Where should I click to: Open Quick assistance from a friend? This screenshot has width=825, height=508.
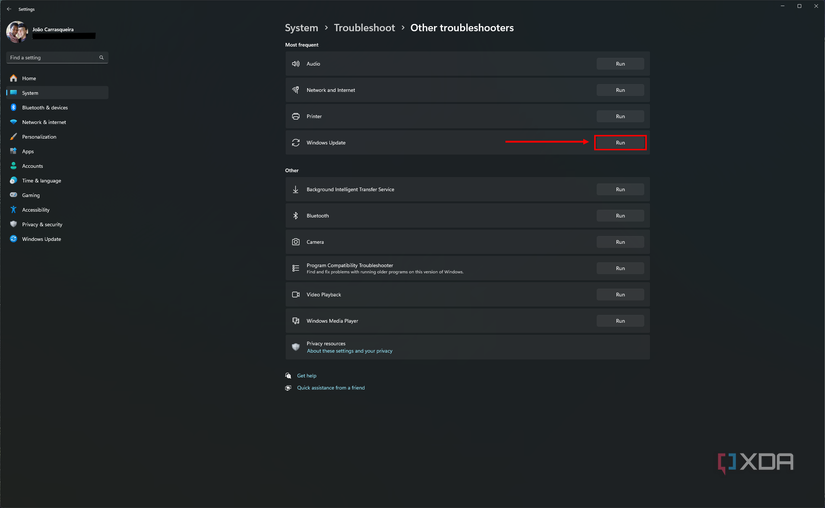[x=331, y=388]
